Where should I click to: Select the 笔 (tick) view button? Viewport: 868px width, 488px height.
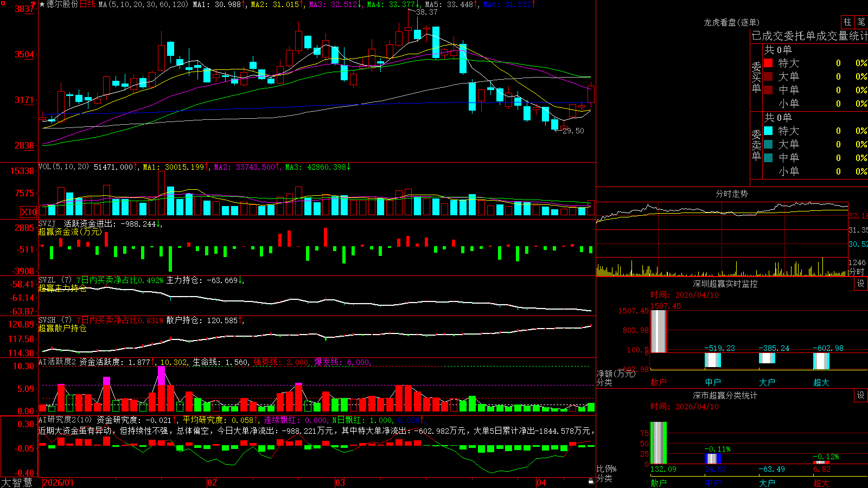pos(861,22)
